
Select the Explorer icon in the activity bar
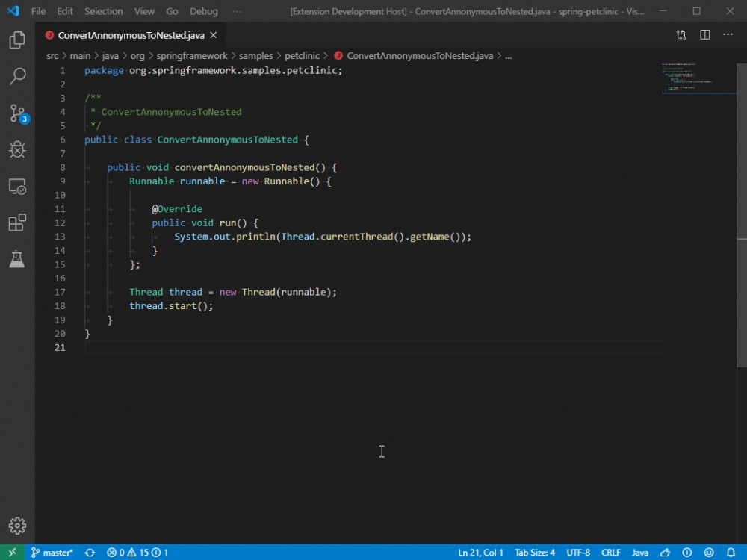coord(17,40)
